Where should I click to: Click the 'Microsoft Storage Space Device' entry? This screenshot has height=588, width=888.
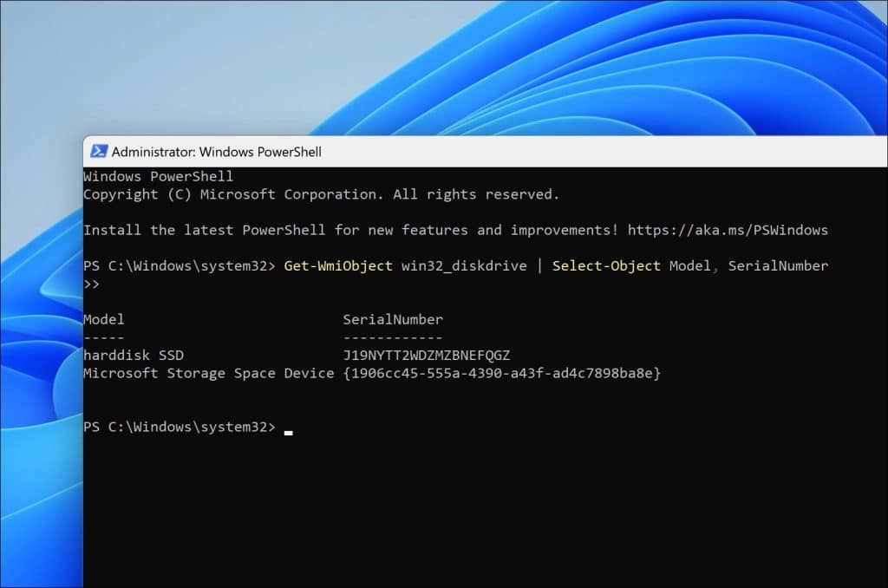point(208,373)
